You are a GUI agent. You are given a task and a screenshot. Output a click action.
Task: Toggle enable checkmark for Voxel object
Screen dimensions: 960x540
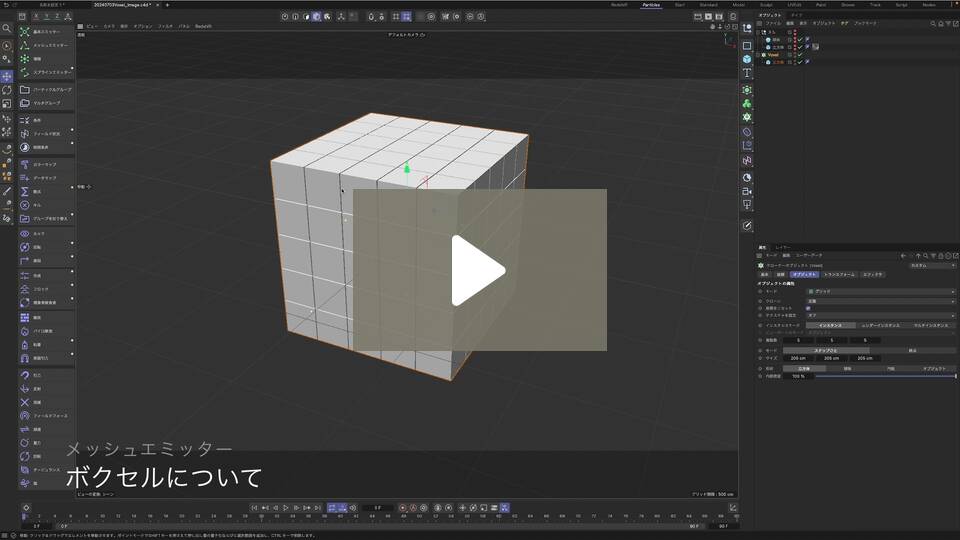click(x=800, y=54)
